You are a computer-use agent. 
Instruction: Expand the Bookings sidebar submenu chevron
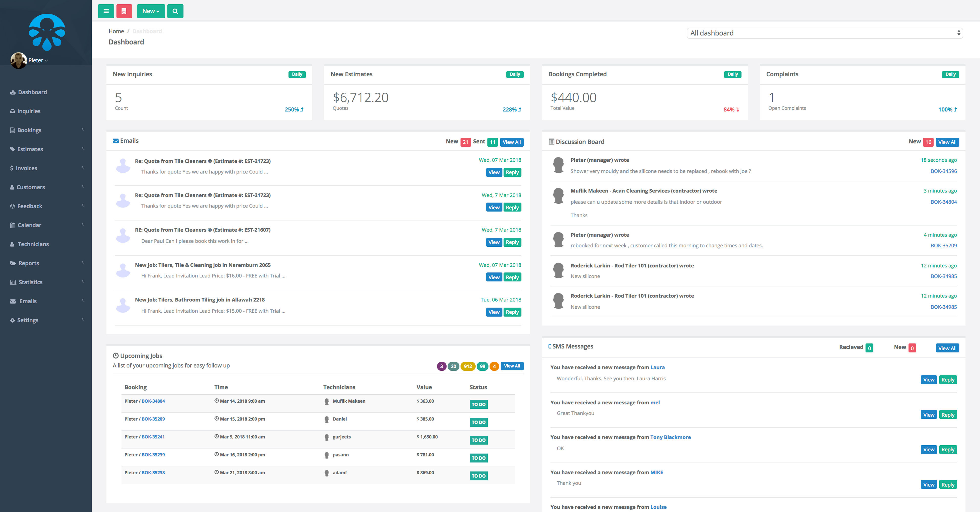point(83,130)
